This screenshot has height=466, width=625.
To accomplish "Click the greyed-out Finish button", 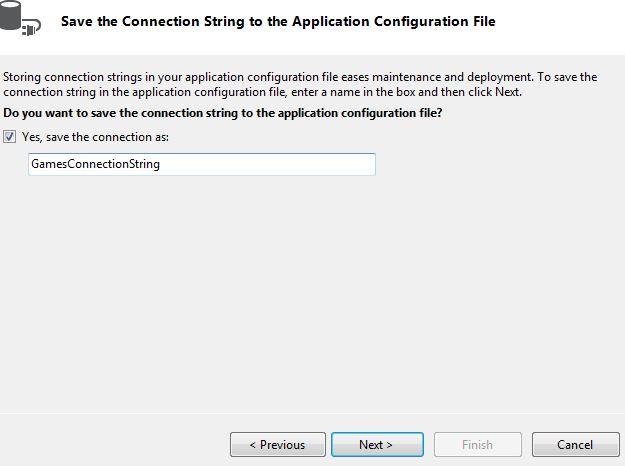I will tap(477, 445).
